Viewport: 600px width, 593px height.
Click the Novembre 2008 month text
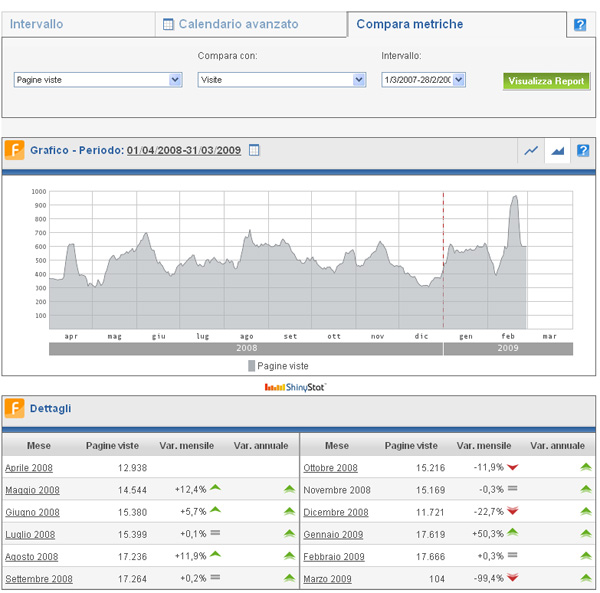tap(337, 490)
